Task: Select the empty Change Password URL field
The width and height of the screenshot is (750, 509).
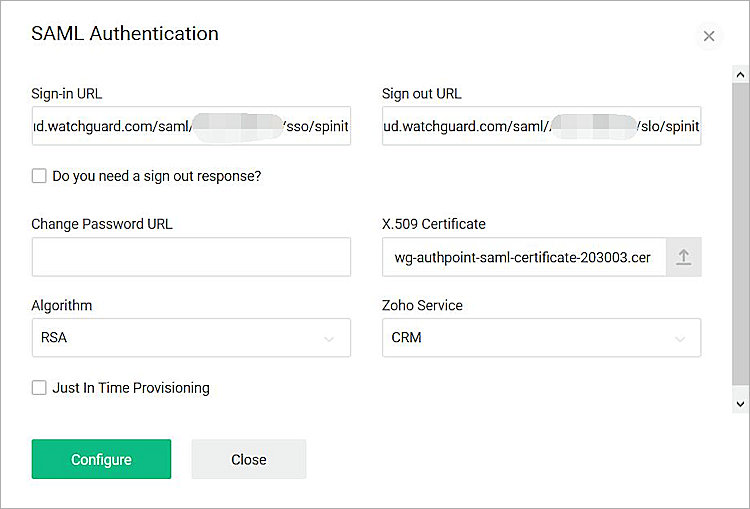Action: (190, 257)
